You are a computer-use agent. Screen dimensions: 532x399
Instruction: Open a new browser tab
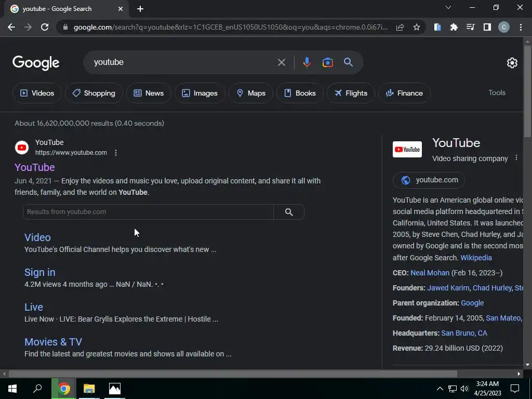point(140,9)
